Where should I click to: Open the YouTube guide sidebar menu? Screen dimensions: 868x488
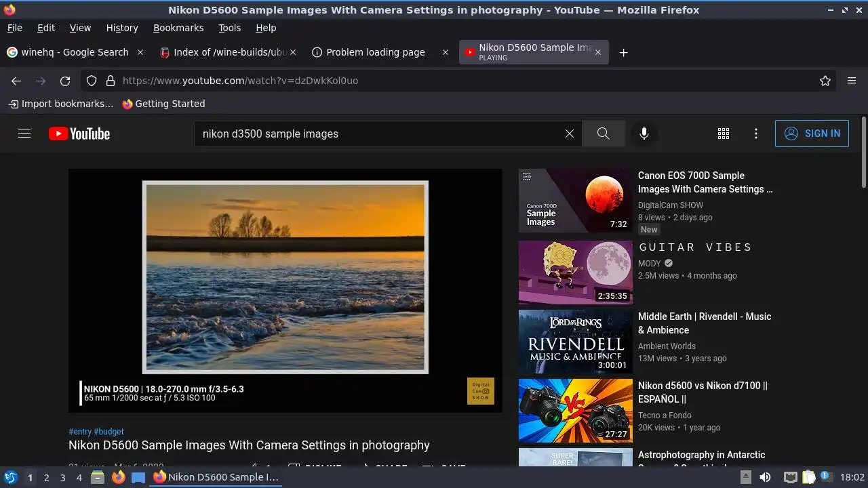(x=24, y=134)
